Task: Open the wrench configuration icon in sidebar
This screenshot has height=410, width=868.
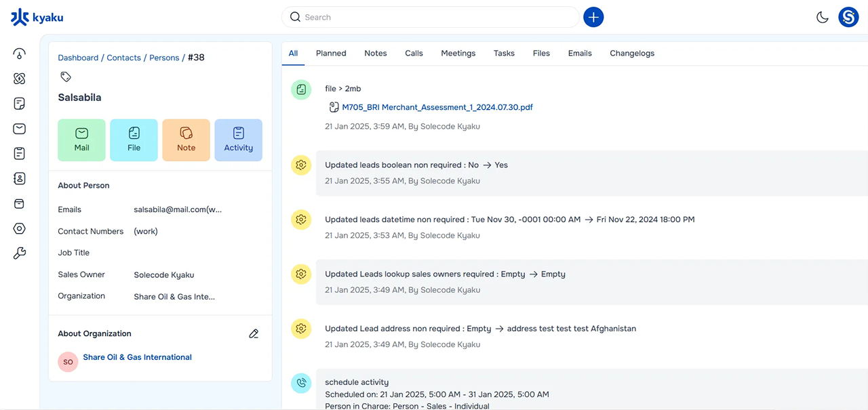Action: 19,254
